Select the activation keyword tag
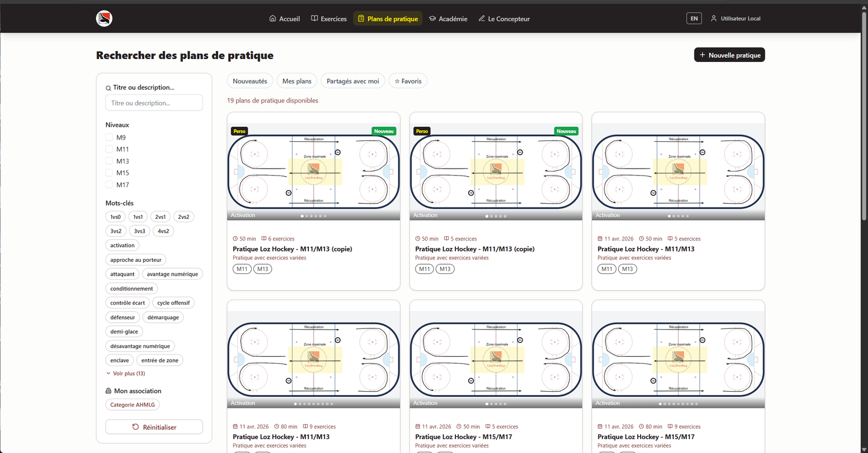 pos(122,246)
